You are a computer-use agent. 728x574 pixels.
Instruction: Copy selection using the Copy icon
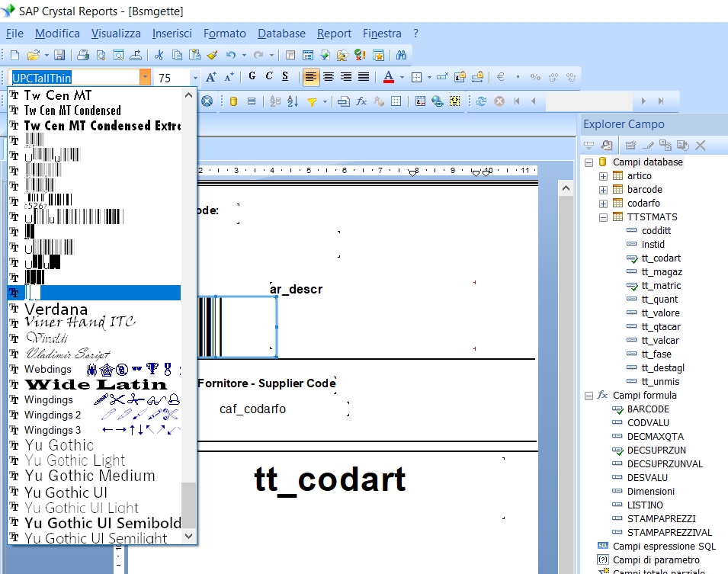point(177,55)
